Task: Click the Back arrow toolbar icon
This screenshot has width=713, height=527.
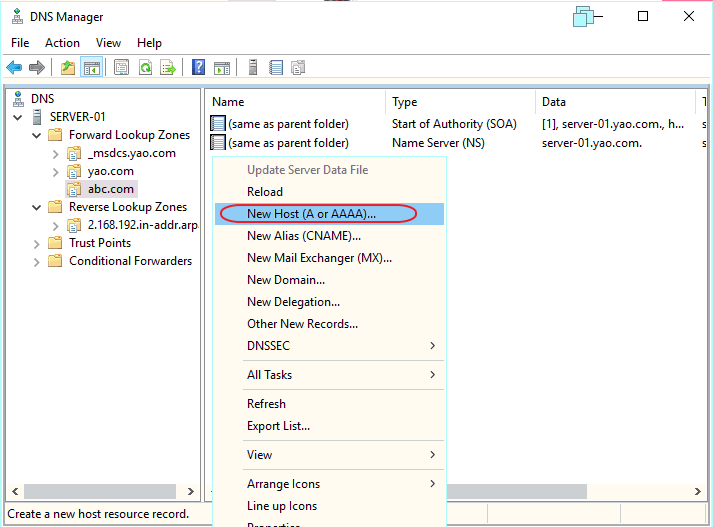Action: click(14, 68)
